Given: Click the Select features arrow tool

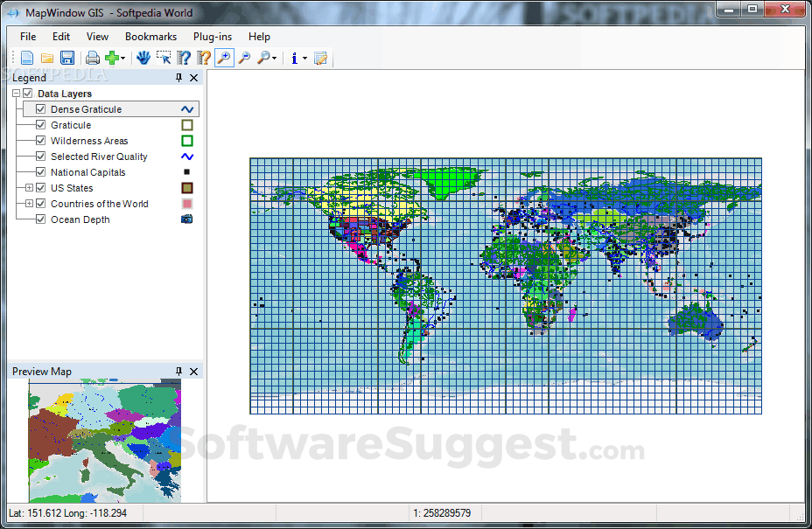Looking at the screenshot, I should coord(164,57).
